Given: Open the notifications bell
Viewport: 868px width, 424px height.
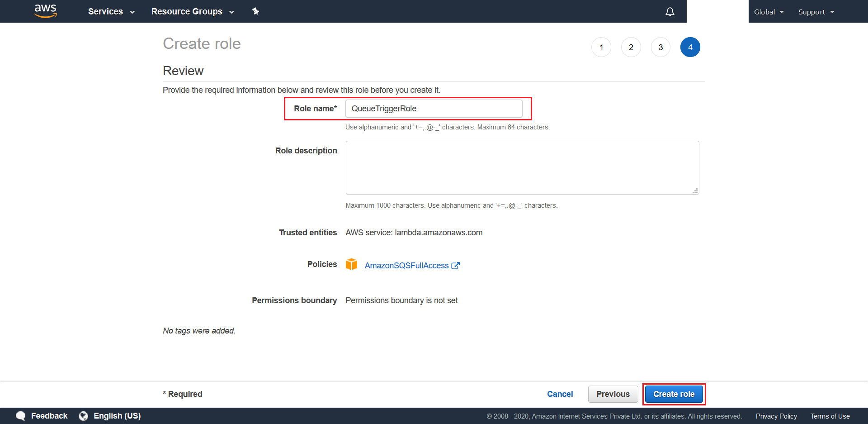Looking at the screenshot, I should click(x=670, y=11).
